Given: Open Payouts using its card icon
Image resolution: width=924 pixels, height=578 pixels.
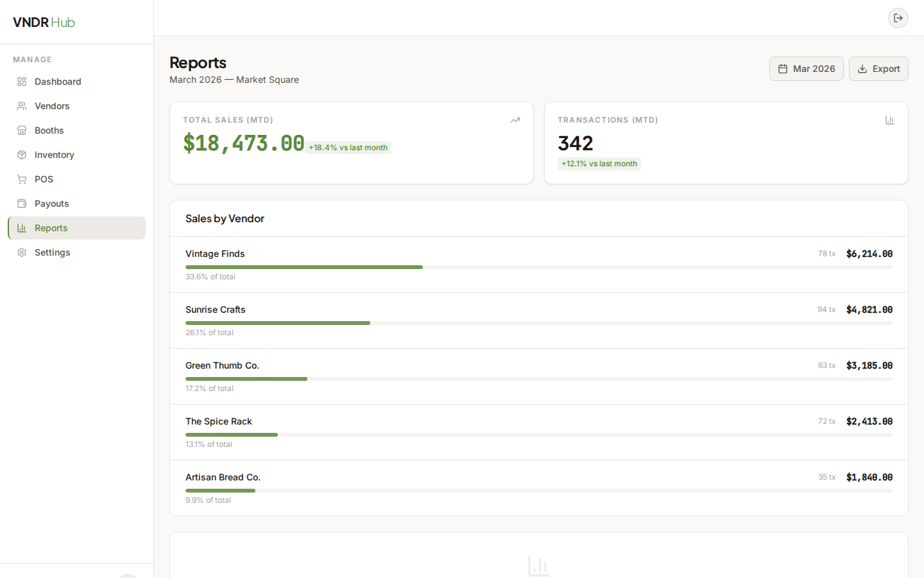Looking at the screenshot, I should tap(21, 204).
